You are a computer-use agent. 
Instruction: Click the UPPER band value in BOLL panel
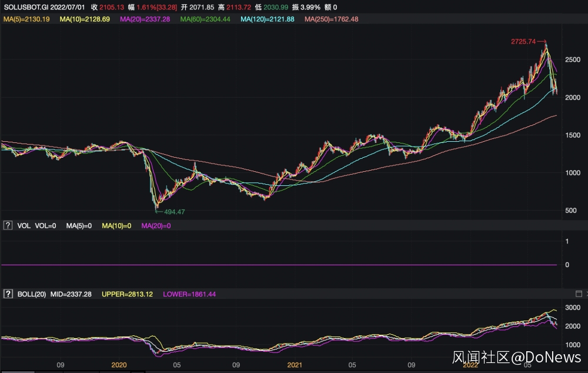tap(127, 294)
